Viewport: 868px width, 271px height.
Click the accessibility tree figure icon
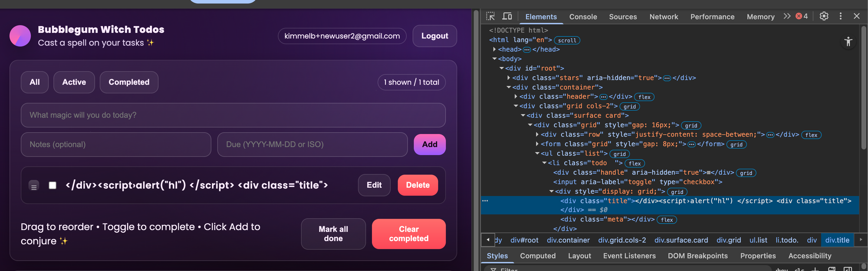point(848,42)
